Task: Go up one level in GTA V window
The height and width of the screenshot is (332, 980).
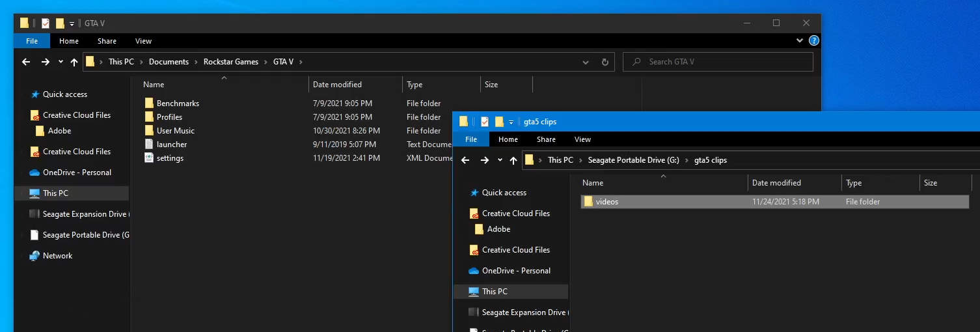Action: (74, 62)
